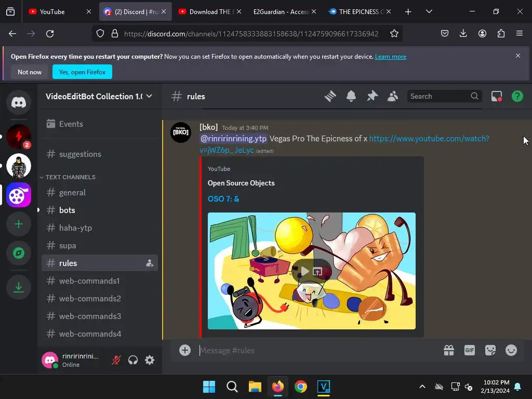Open Firefox downloads panel
This screenshot has height=399, width=532.
pos(463,34)
